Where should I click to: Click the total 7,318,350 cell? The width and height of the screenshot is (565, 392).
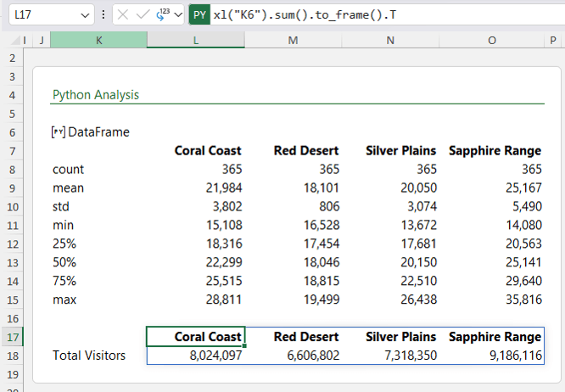(x=411, y=356)
